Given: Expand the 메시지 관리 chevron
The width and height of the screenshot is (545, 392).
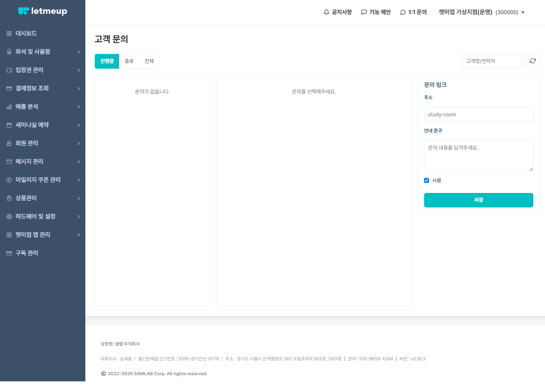Looking at the screenshot, I should click(x=79, y=162).
